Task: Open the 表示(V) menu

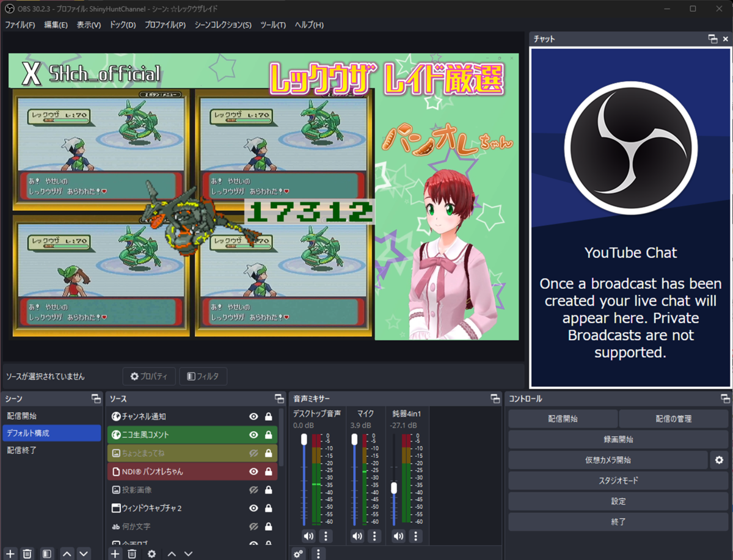Action: (x=89, y=25)
